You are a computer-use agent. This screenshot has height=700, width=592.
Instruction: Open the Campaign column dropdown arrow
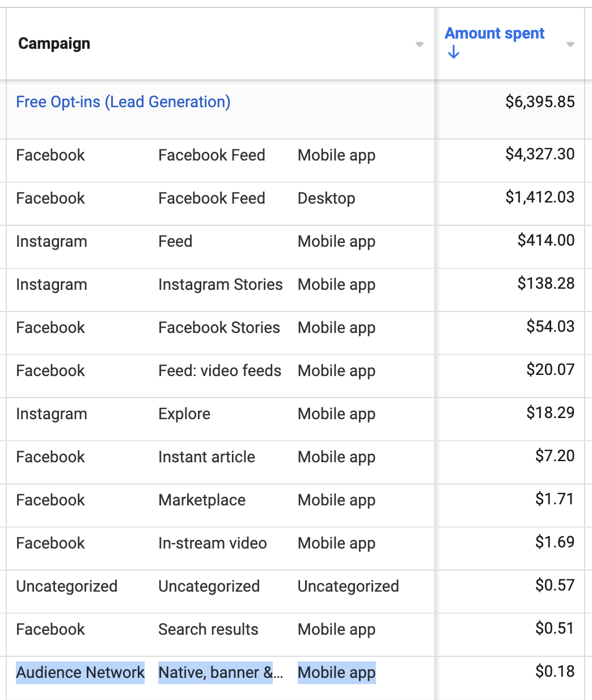point(420,44)
